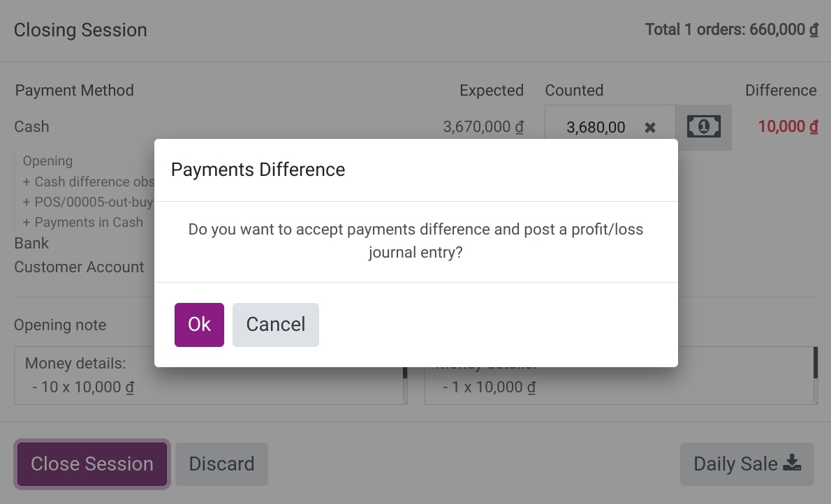The height and width of the screenshot is (504, 831).
Task: Select the Cash payment method row
Action: [31, 126]
